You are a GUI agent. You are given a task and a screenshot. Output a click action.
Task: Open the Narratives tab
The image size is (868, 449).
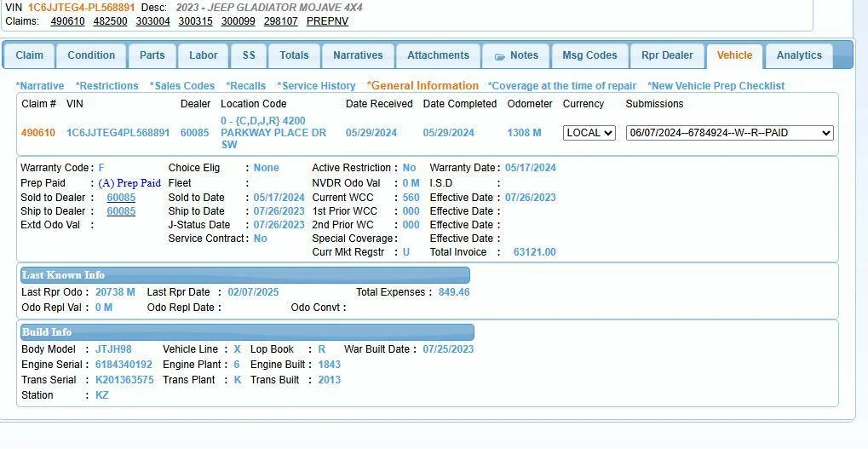(358, 56)
